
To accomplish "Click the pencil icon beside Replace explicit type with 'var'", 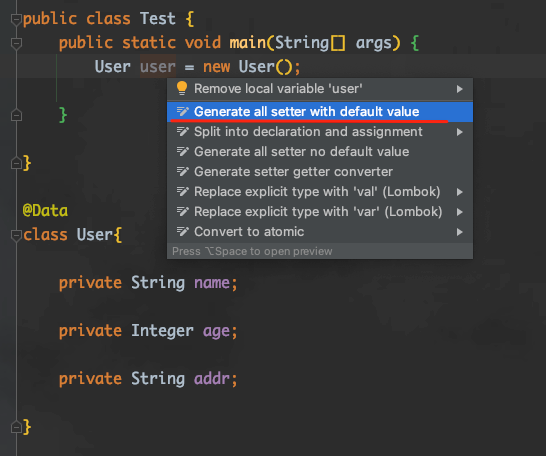I will (182, 212).
